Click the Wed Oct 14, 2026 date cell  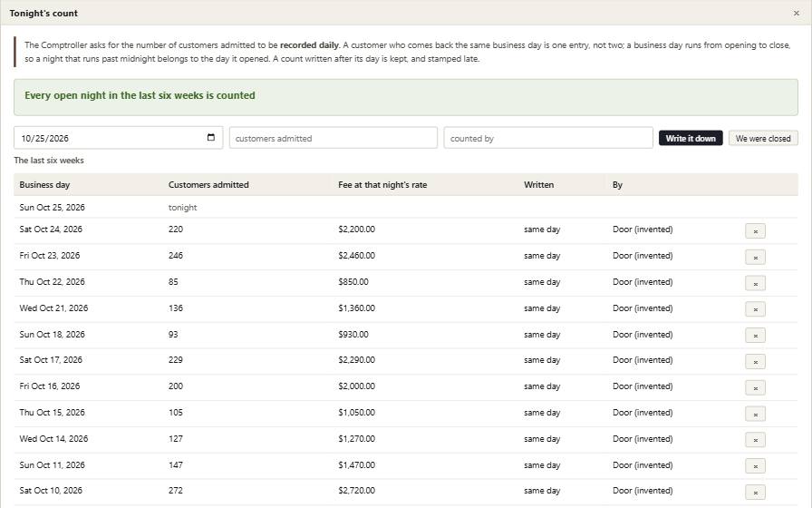click(x=53, y=438)
